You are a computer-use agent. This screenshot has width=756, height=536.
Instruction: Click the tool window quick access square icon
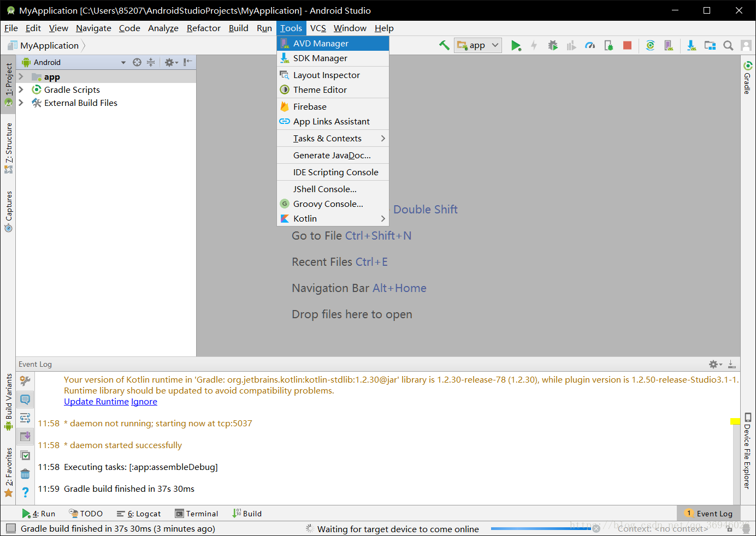[x=10, y=528]
